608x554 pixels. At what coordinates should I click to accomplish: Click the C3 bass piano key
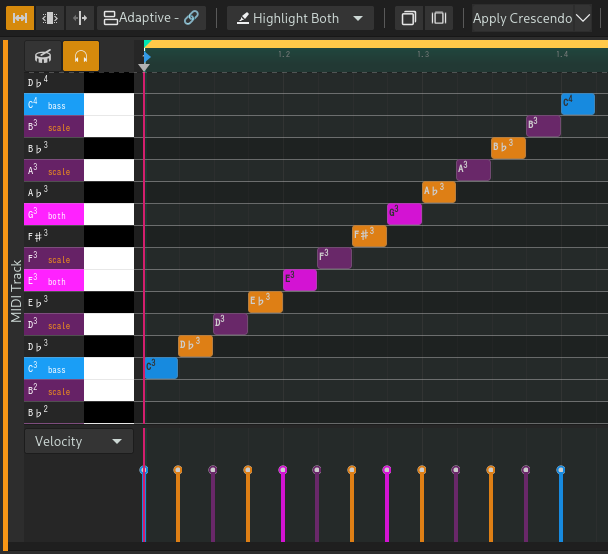coord(79,368)
